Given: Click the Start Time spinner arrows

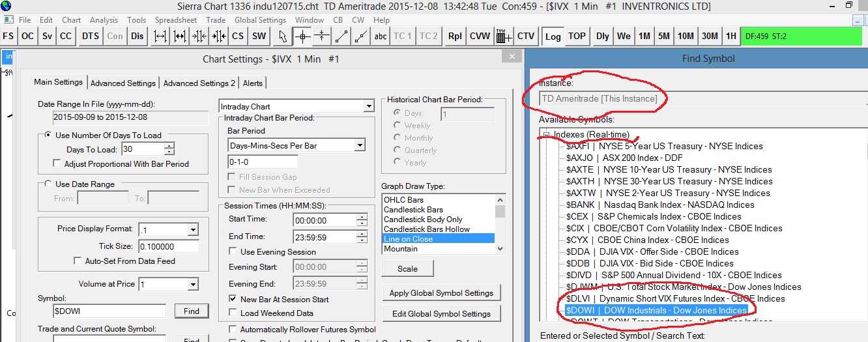Looking at the screenshot, I should [x=362, y=220].
